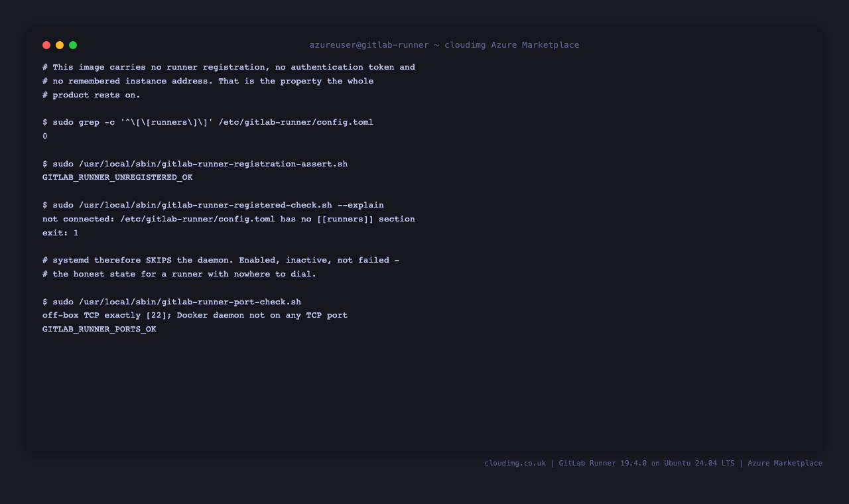Click the grep output value 0
Screen dimensions: 849x504
pos(45,136)
